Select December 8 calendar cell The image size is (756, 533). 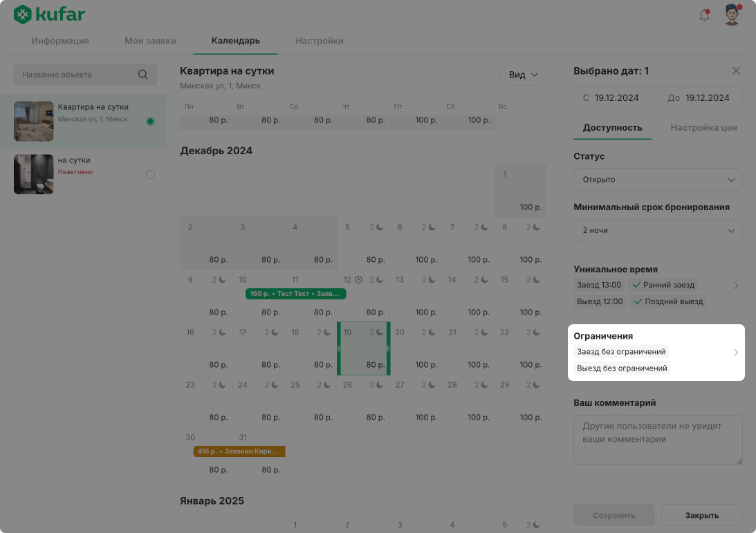click(x=520, y=243)
